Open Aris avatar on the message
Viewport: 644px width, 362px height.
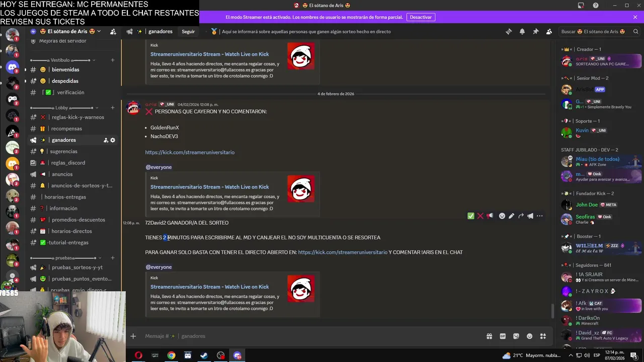pyautogui.click(x=133, y=108)
